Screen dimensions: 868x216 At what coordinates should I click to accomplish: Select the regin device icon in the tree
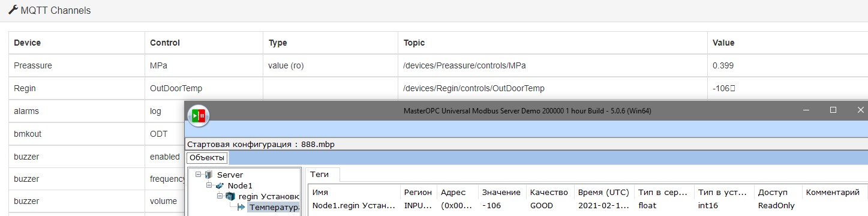pos(230,196)
